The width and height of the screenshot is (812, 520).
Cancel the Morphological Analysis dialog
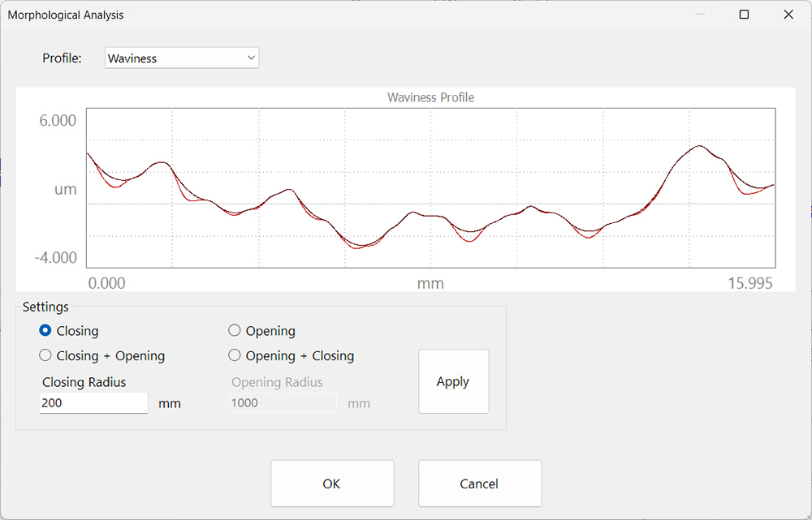click(480, 483)
